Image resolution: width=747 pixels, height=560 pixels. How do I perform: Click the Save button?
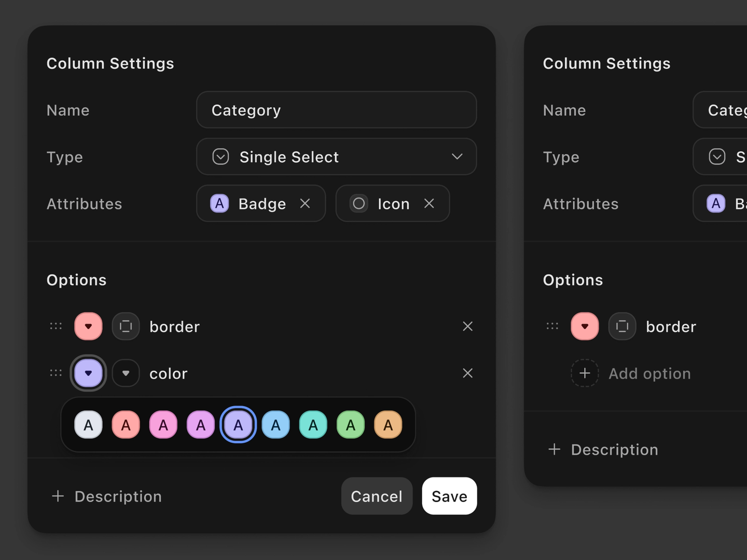[x=449, y=496]
